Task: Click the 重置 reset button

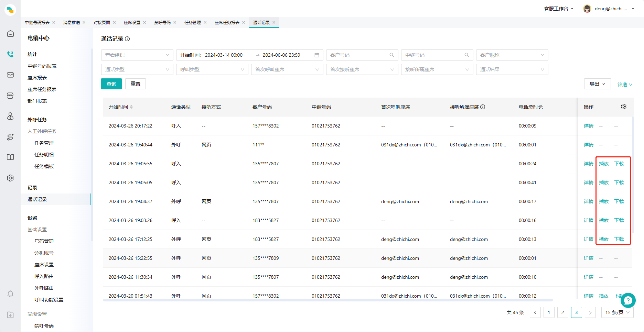Action: click(136, 84)
